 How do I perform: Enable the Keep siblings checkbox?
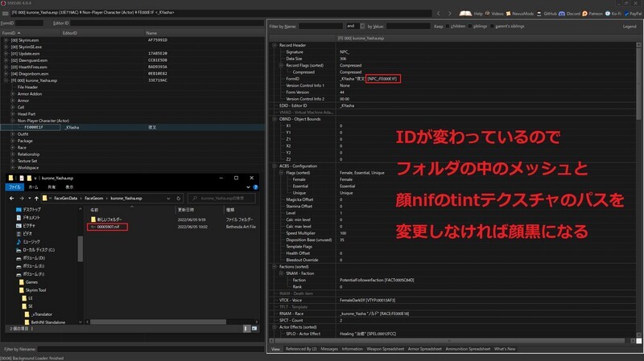click(x=470, y=27)
